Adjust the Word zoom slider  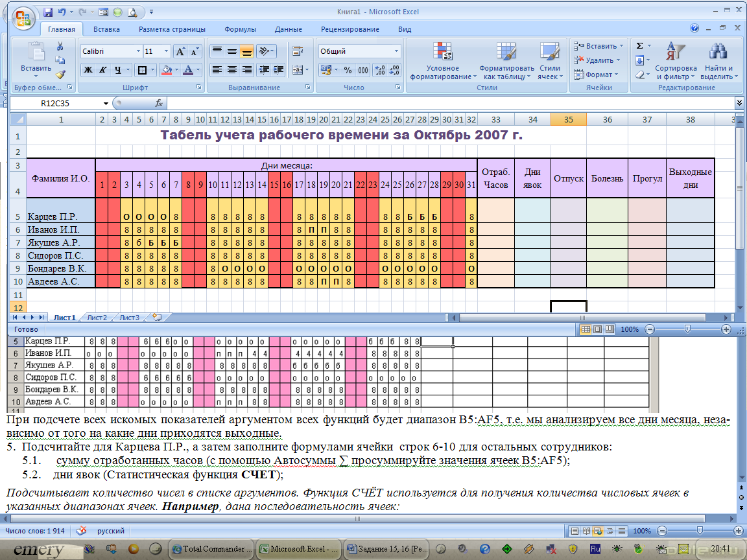click(700, 530)
